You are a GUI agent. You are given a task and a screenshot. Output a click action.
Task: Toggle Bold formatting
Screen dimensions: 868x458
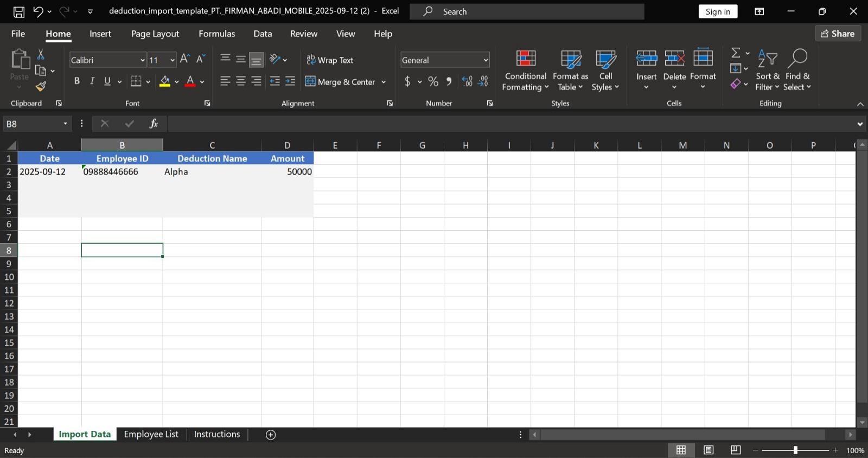(x=77, y=81)
